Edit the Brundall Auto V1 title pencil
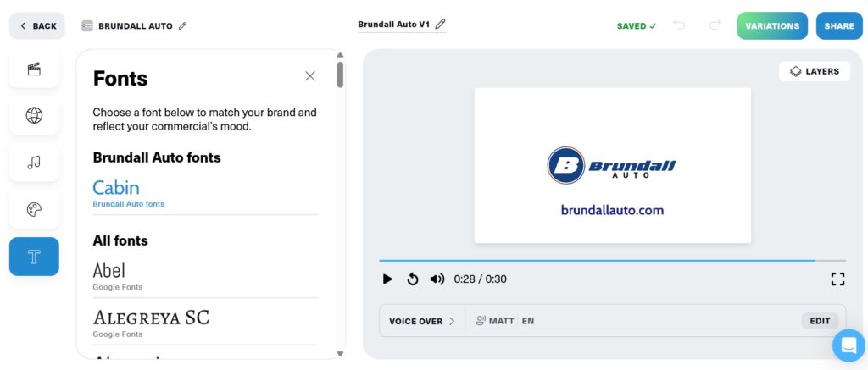The image size is (868, 370). pyautogui.click(x=440, y=25)
